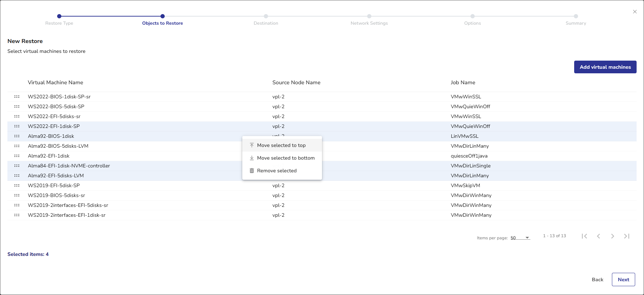Go to previous page arrow
Viewport: 644px width, 295px height.
pyautogui.click(x=599, y=236)
